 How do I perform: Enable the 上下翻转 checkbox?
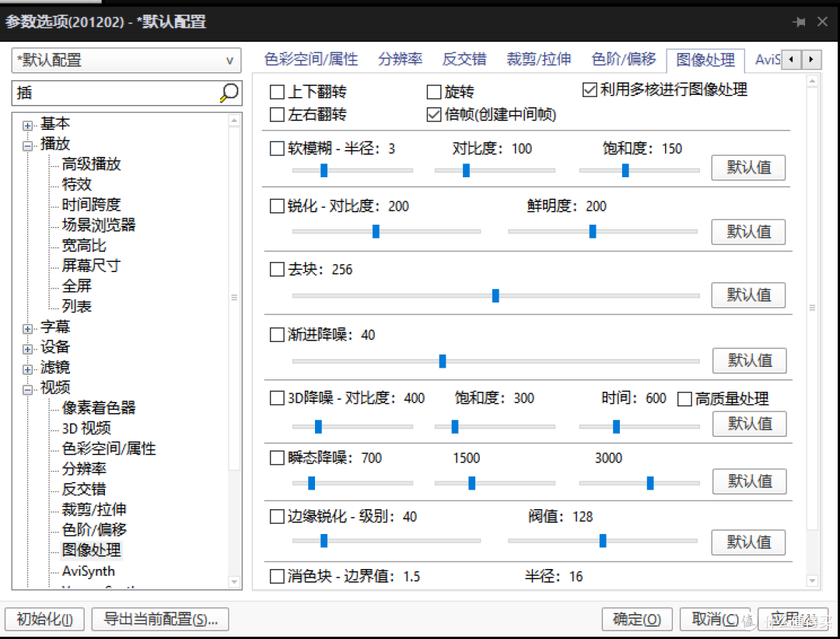coord(277,91)
